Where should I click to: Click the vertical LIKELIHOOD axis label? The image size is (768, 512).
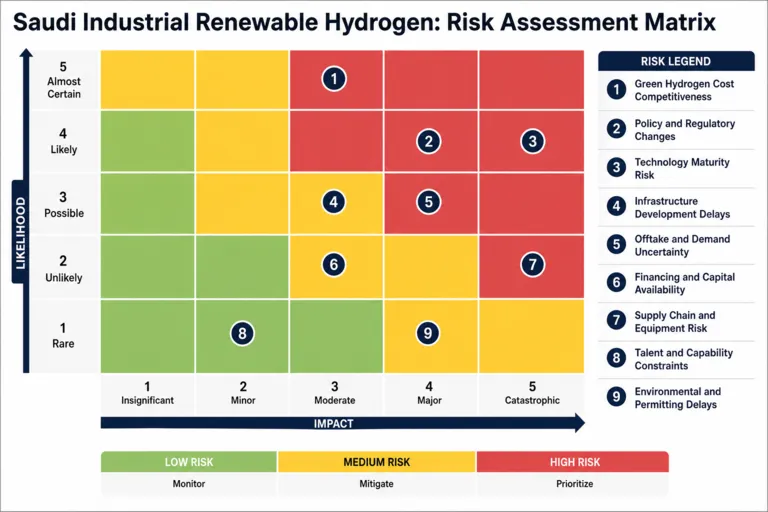20,233
